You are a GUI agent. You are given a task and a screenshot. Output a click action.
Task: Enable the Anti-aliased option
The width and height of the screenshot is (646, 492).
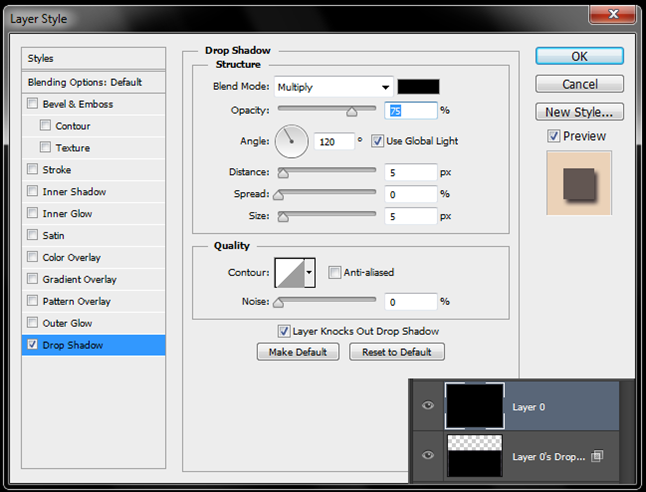tap(334, 272)
